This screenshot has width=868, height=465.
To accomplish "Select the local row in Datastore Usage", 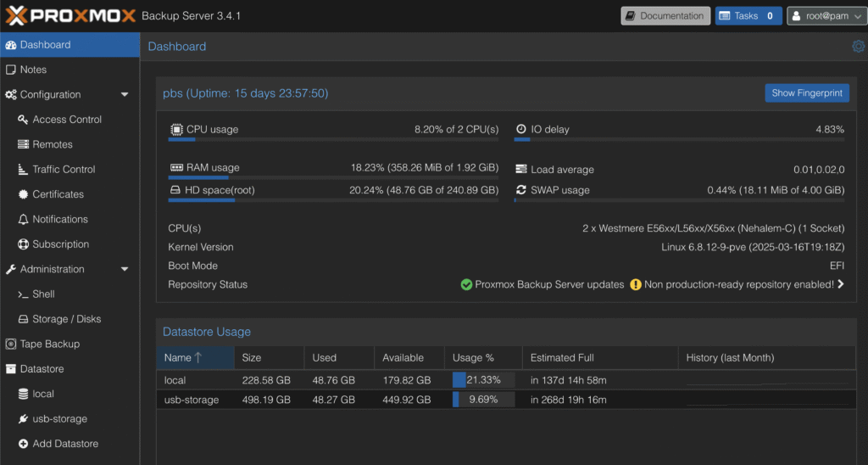I will pos(506,380).
